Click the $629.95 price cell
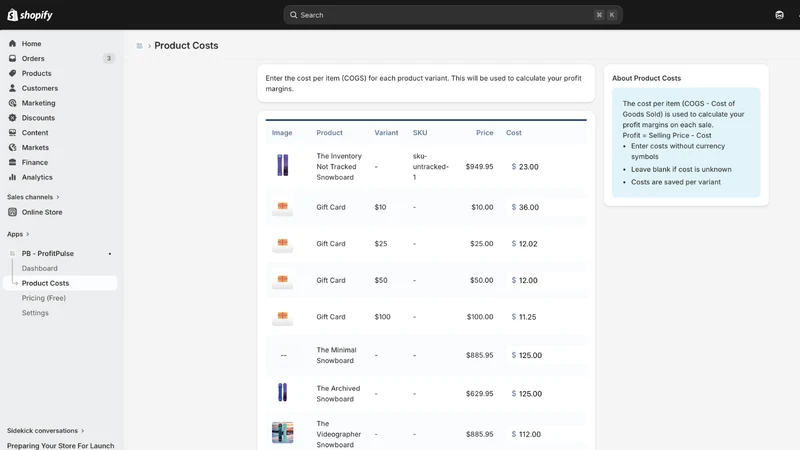Screen dimensions: 800x450 (479, 393)
